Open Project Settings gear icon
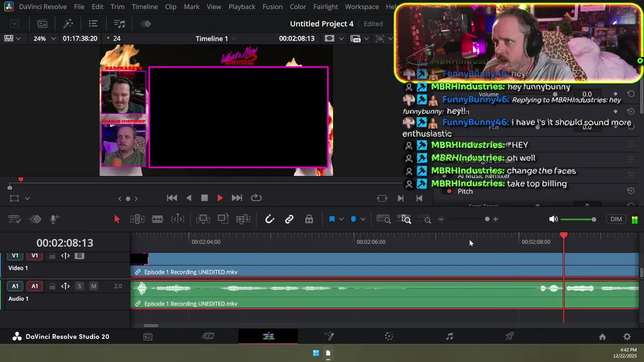The height and width of the screenshot is (362, 644). 627,337
